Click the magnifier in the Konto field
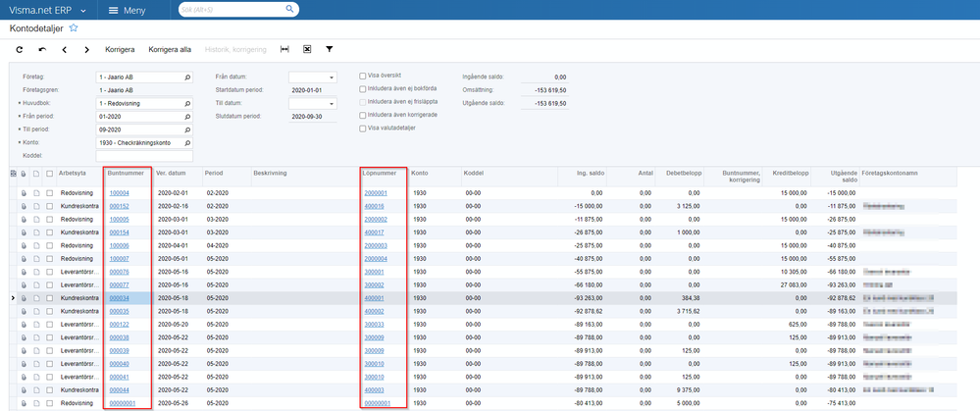Image resolution: width=980 pixels, height=411 pixels. click(x=185, y=142)
